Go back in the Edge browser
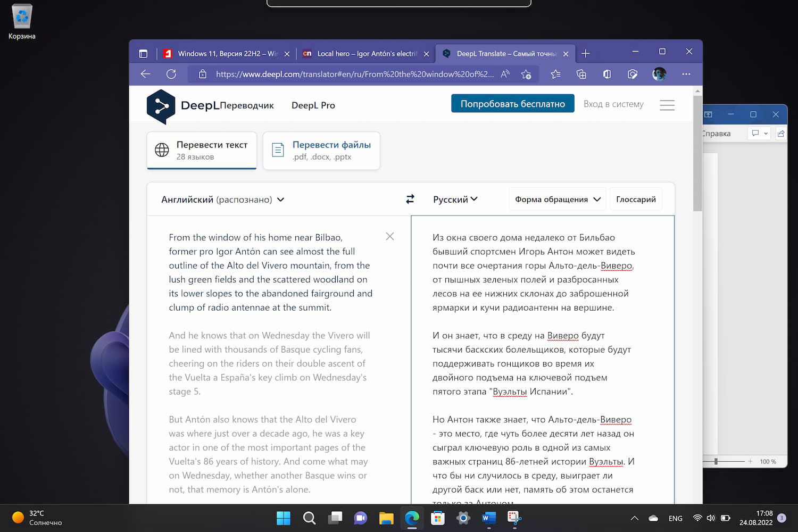 tap(145, 74)
